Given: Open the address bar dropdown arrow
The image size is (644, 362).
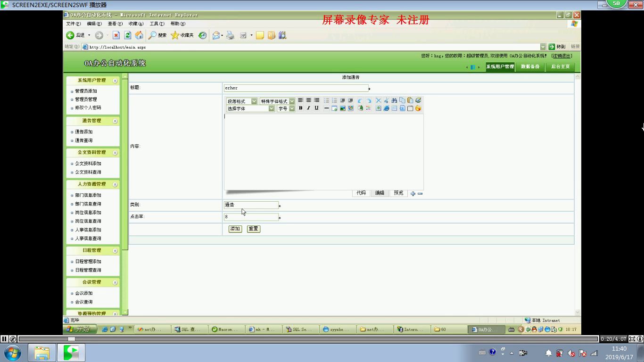Looking at the screenshot, I should click(543, 47).
